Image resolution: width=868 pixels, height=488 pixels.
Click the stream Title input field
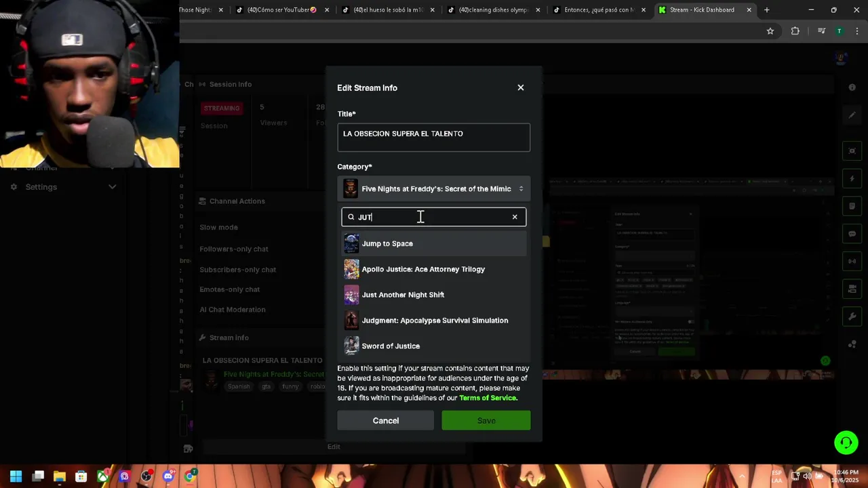pos(434,137)
